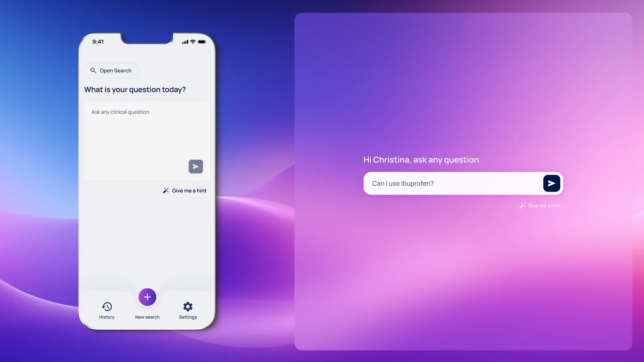Click the Give me a hint wand icon on mobile
This screenshot has width=644, height=362.
pos(166,190)
